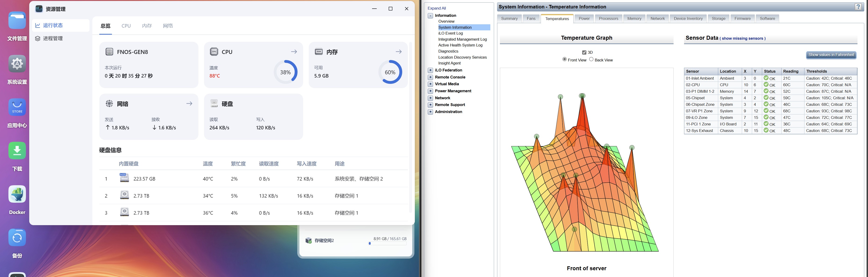Click the CPU card arrow icon
This screenshot has width=868, height=277.
pyautogui.click(x=294, y=51)
